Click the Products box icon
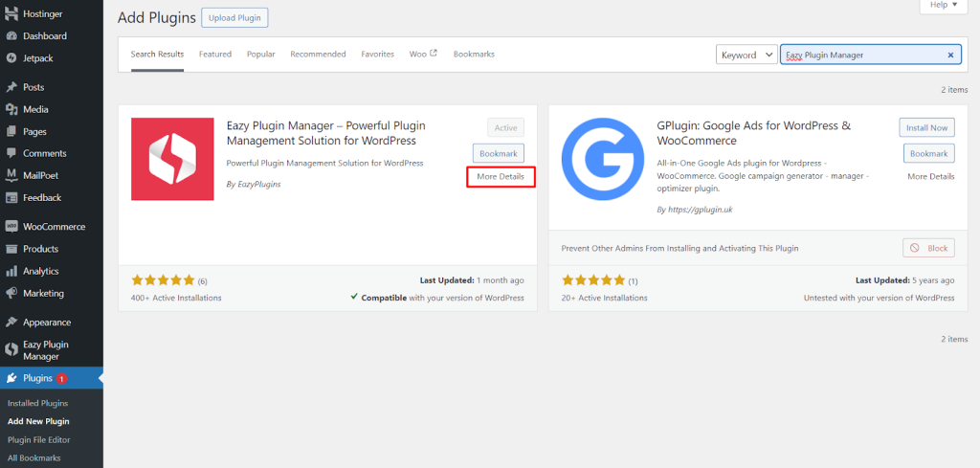Screen dimensions: 980x468 [11, 249]
